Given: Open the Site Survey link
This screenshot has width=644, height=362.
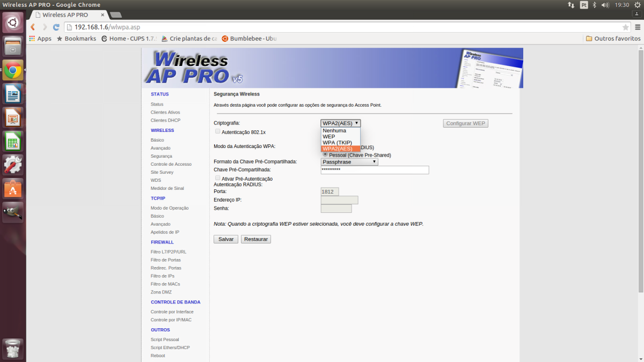Looking at the screenshot, I should [162, 172].
